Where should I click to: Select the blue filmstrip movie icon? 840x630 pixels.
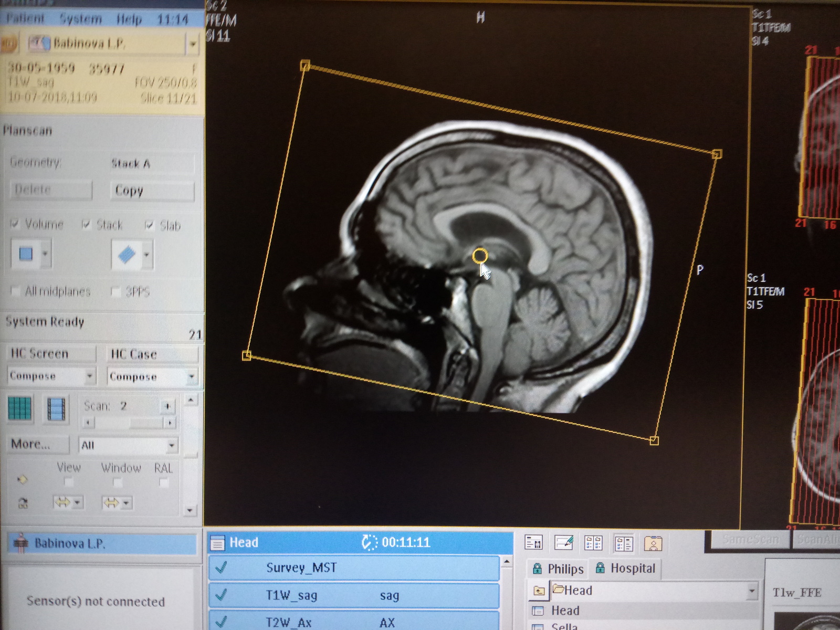pyautogui.click(x=56, y=409)
